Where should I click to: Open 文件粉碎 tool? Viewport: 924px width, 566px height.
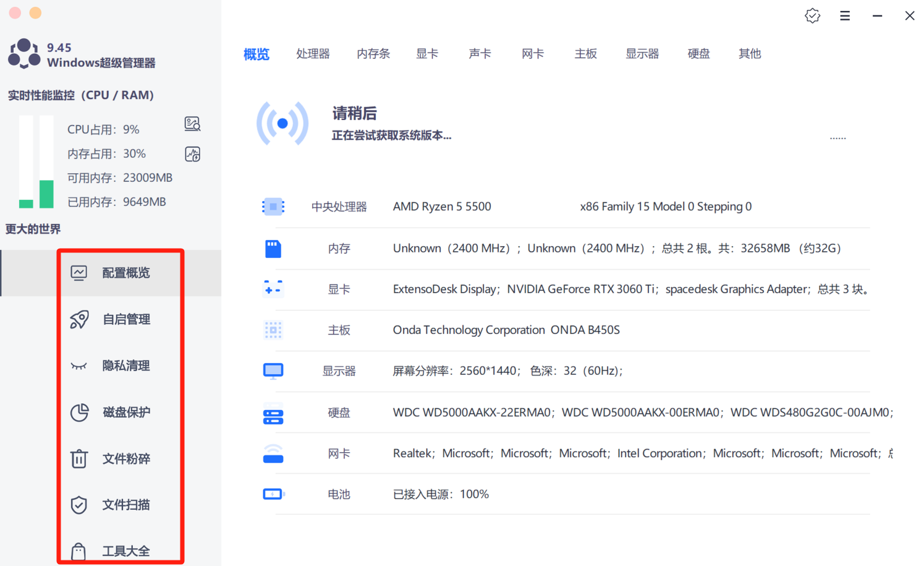point(111,458)
